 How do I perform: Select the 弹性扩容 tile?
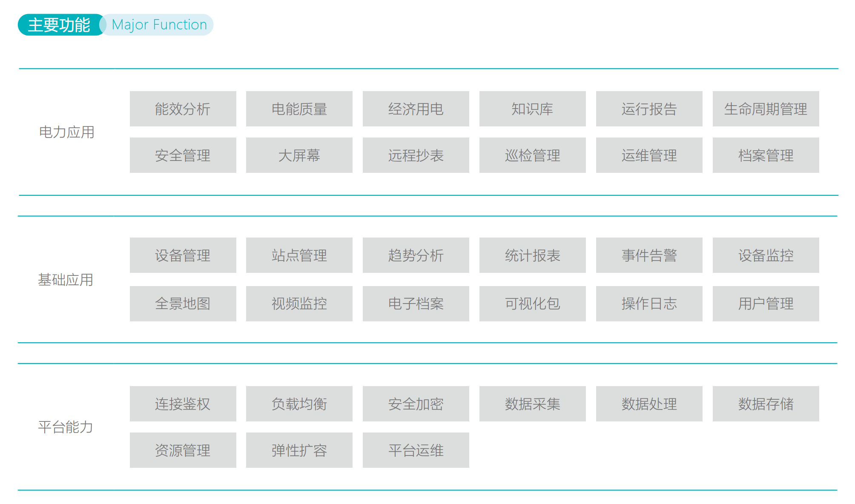(299, 450)
